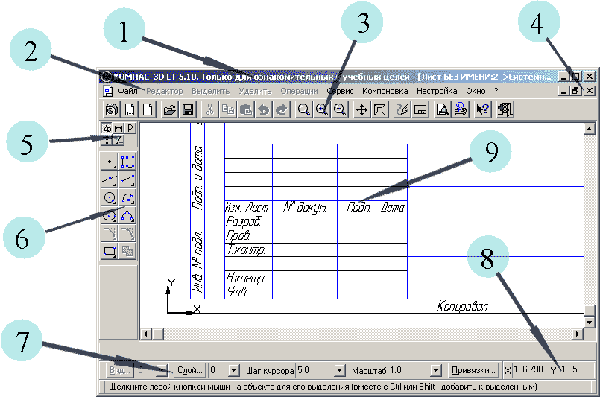
Task: Click the Cut scissors icon
Action: 209,110
